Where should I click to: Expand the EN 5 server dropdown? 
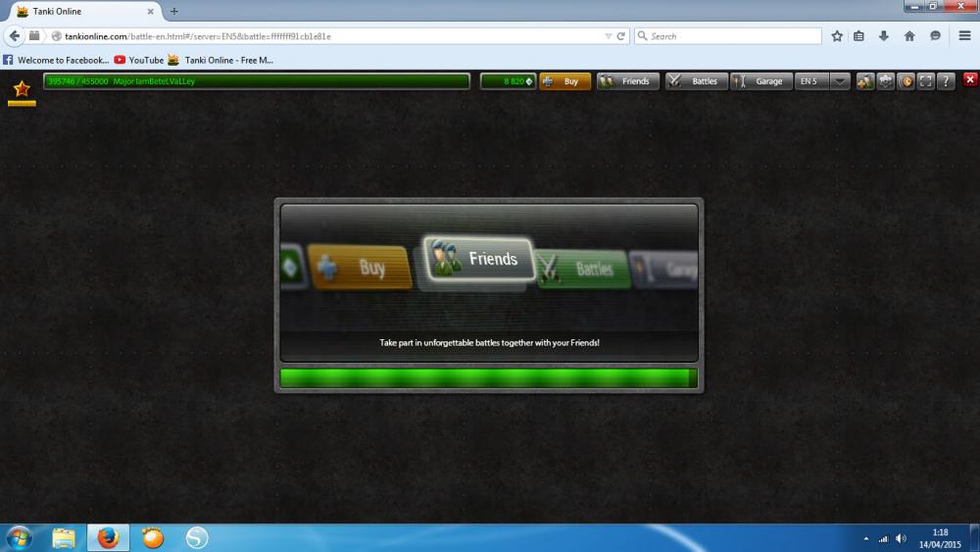(840, 81)
